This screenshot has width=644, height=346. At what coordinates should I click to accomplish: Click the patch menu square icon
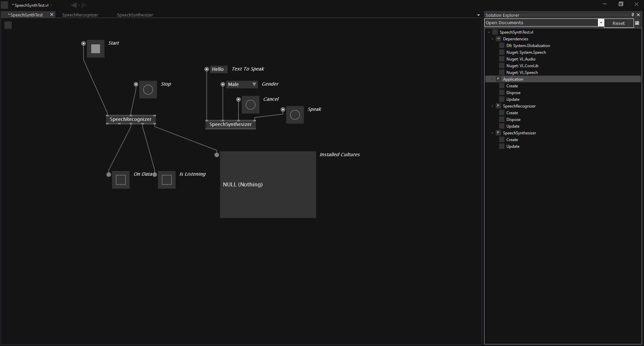(x=8, y=25)
